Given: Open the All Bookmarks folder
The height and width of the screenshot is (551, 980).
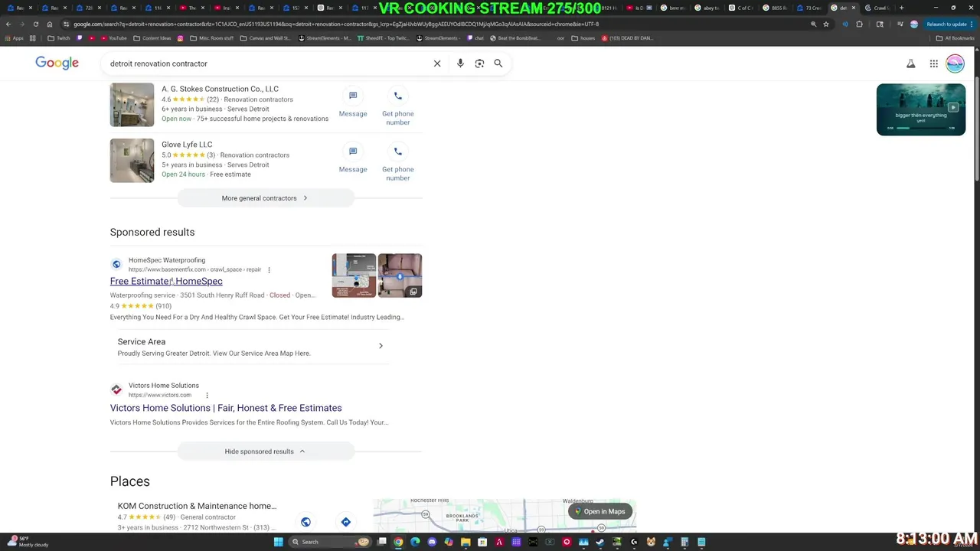Looking at the screenshot, I should click(955, 38).
